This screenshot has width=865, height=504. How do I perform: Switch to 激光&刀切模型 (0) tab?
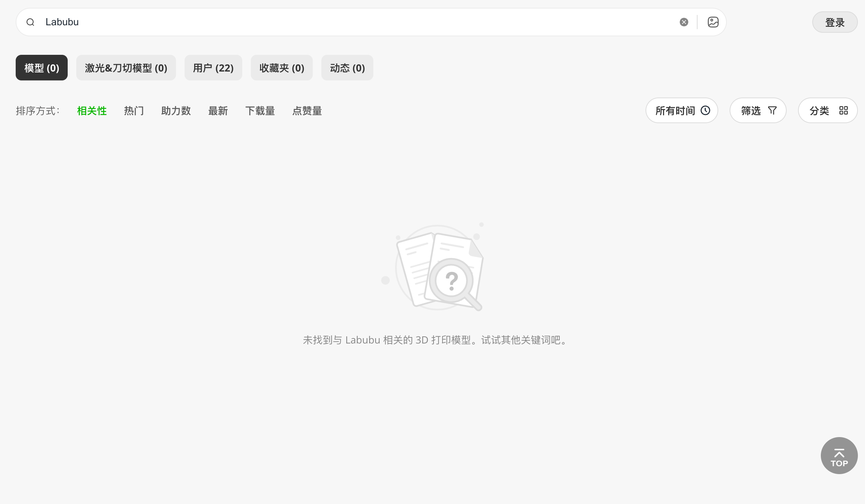(x=126, y=68)
